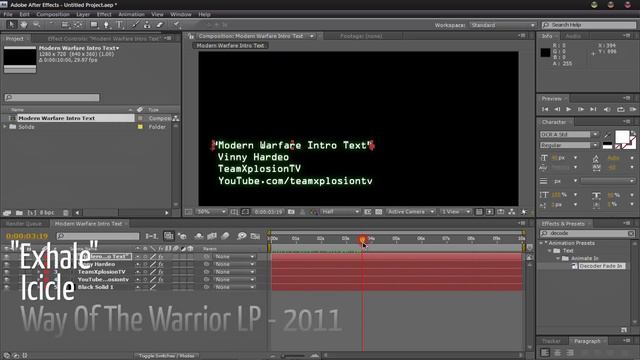Screen dimensions: 640x360
Task: Open the Composition menu
Action: (x=53, y=14)
